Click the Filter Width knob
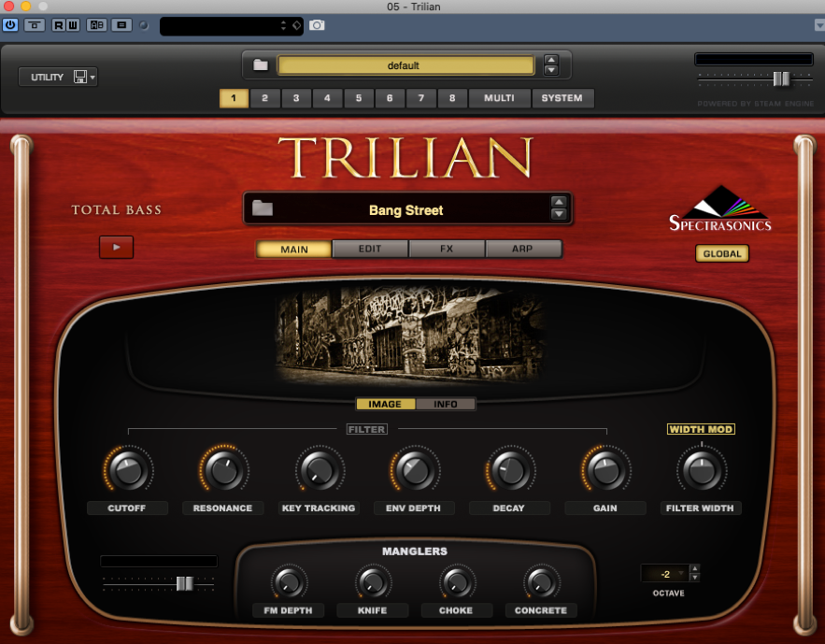The width and height of the screenshot is (825, 644). 702,469
